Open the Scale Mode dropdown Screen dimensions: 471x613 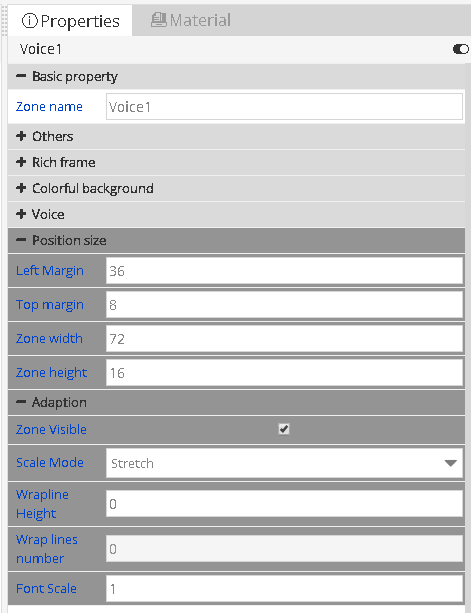[284, 463]
